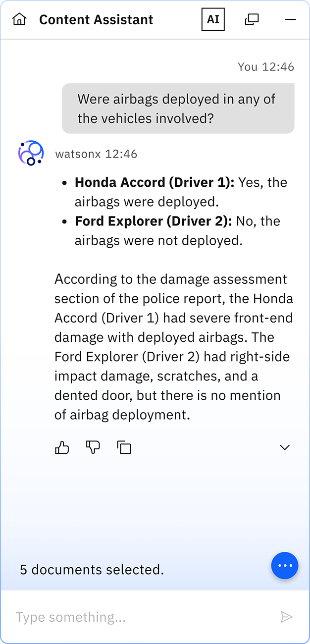Click the Honda Accord bullet item

pyautogui.click(x=180, y=192)
